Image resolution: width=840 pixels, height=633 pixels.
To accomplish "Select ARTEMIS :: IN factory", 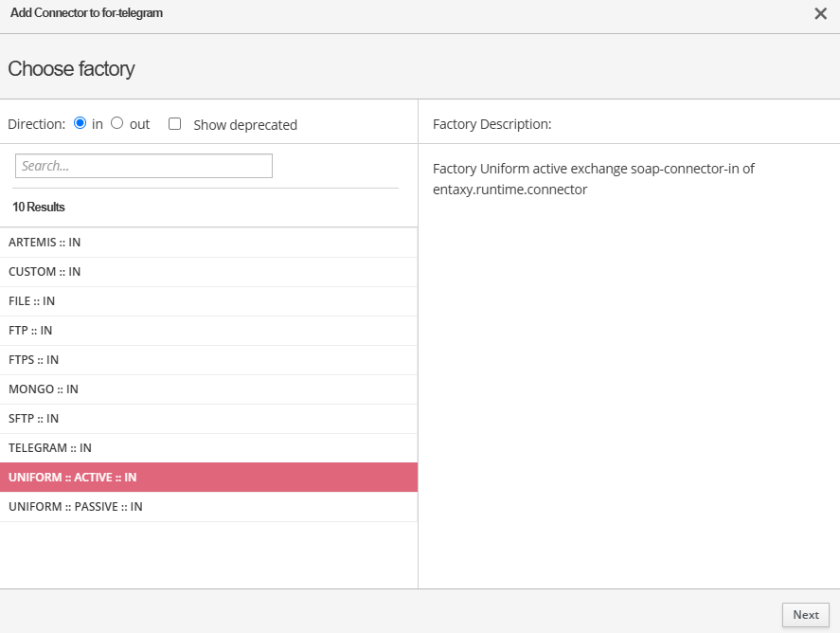I will pos(45,243).
